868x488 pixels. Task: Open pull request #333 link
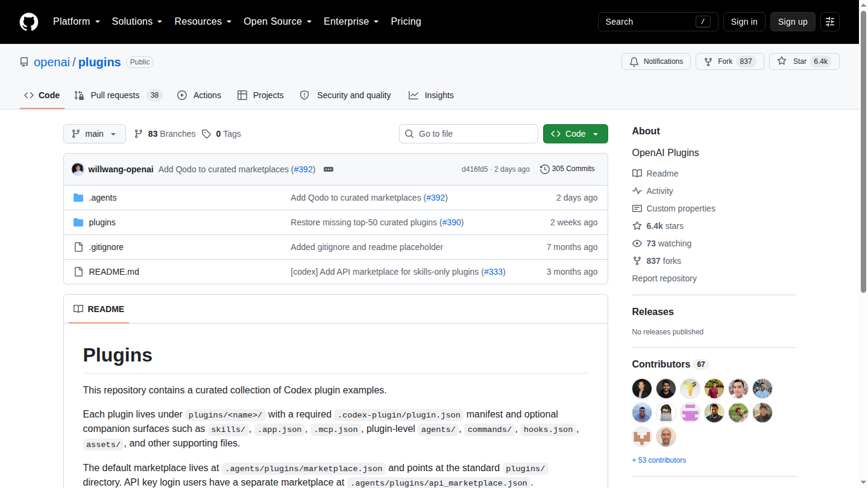(x=493, y=272)
